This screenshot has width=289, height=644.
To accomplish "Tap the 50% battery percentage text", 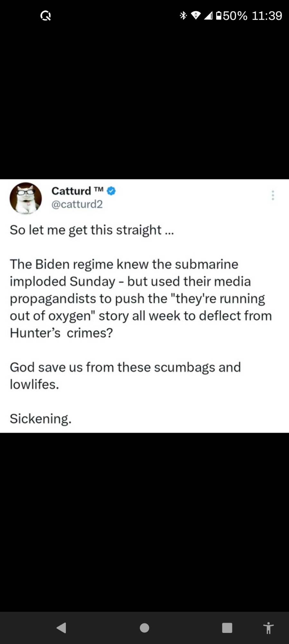I will (235, 15).
